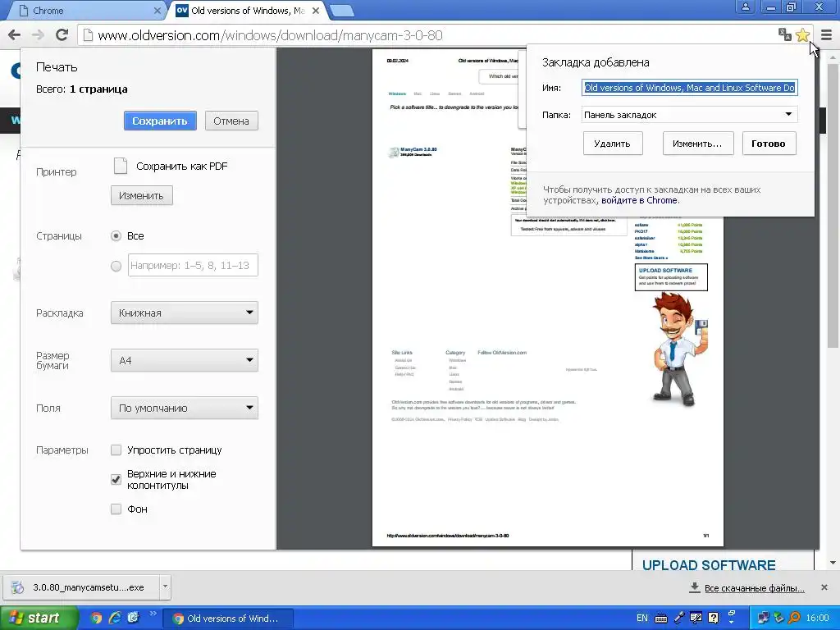The image size is (840, 630).
Task: Launch Internet Explorer from quick launch
Action: coord(115,618)
